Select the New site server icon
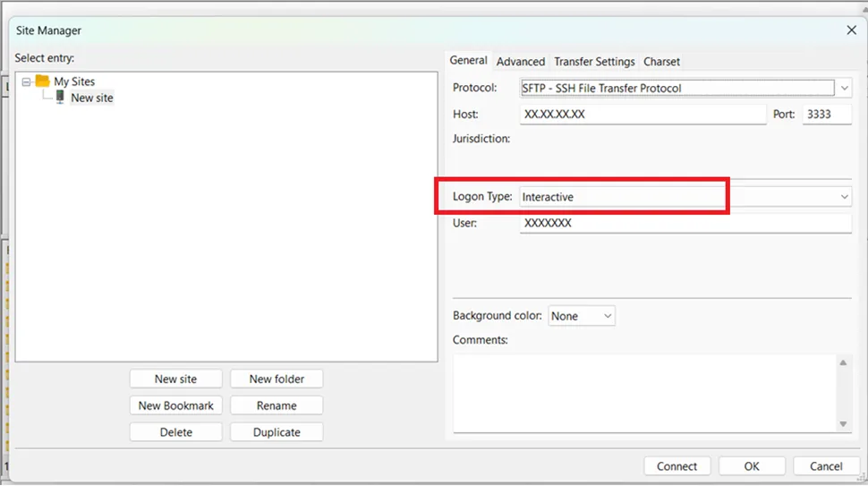 point(60,98)
